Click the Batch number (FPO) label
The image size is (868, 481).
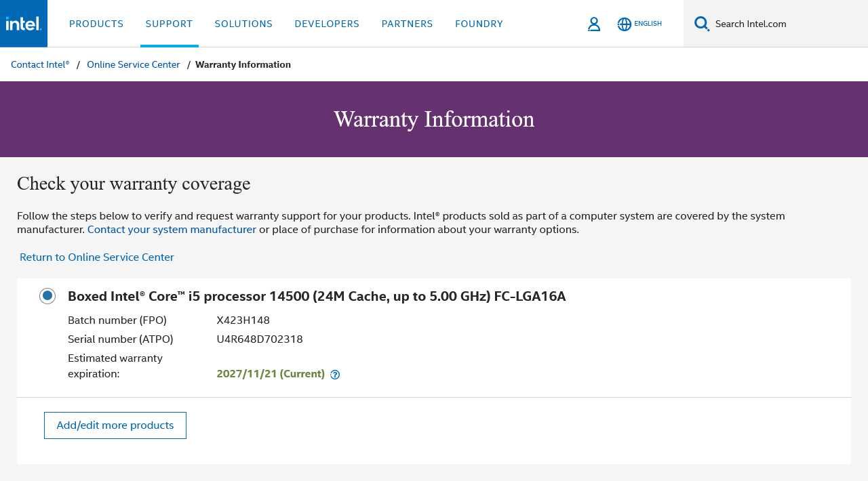[117, 320]
